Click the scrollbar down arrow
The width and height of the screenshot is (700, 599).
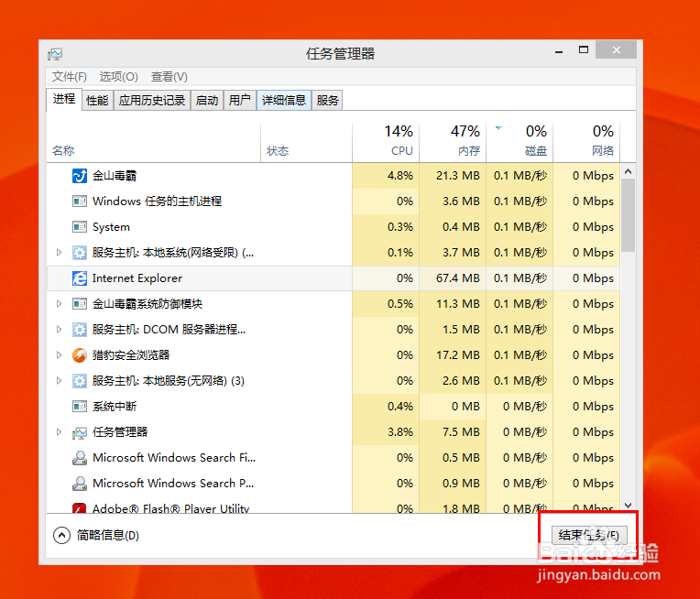(x=629, y=506)
